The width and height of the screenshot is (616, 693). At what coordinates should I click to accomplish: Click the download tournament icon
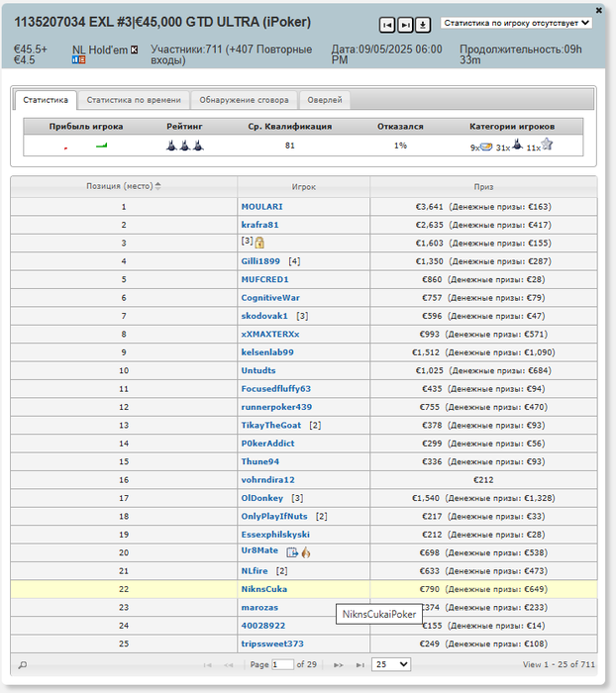click(423, 24)
